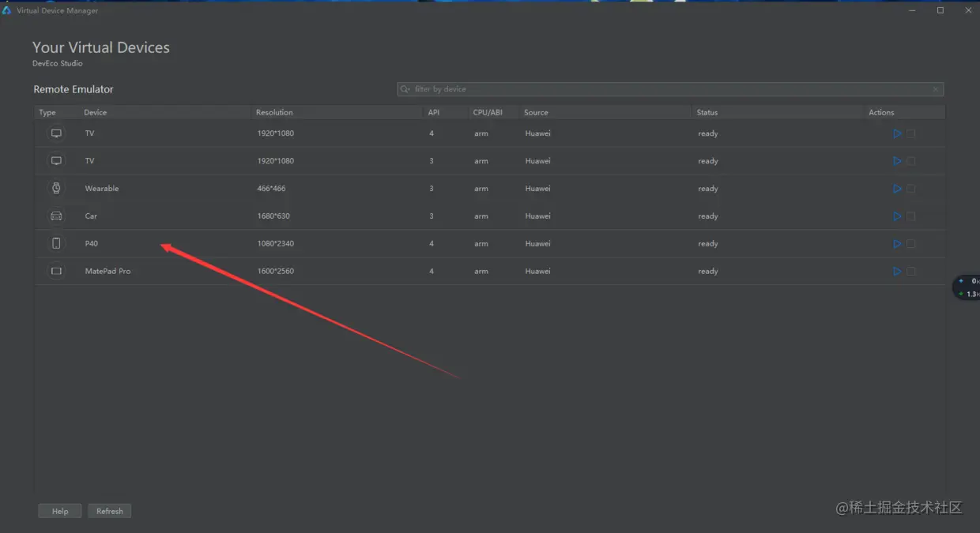Maximize the Virtual Device Manager window
Screen dimensions: 980x533
[940, 10]
